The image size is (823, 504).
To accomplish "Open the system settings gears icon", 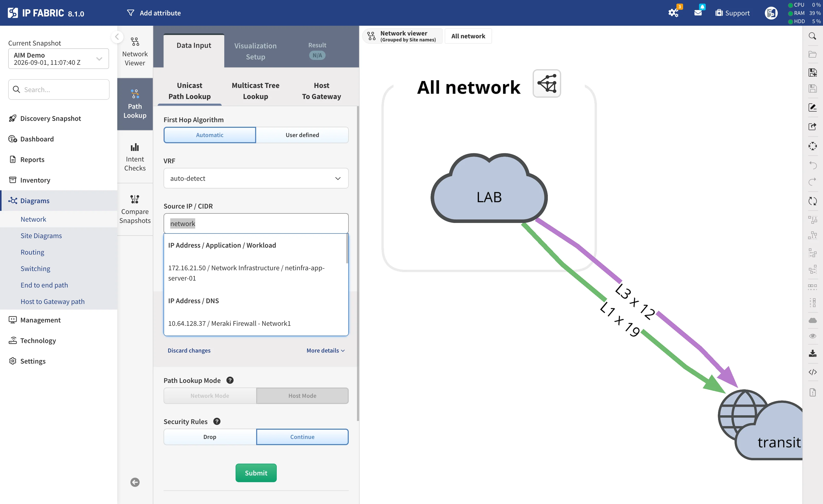I will [x=673, y=13].
